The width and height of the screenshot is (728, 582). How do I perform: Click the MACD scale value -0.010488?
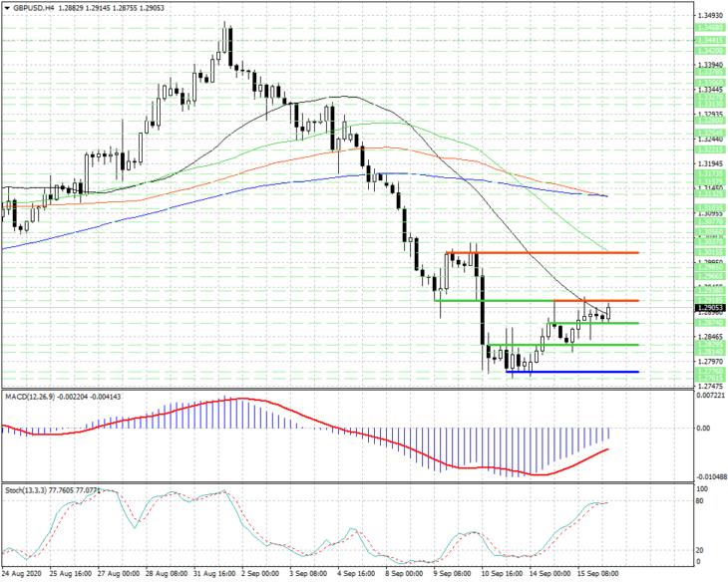pyautogui.click(x=710, y=477)
